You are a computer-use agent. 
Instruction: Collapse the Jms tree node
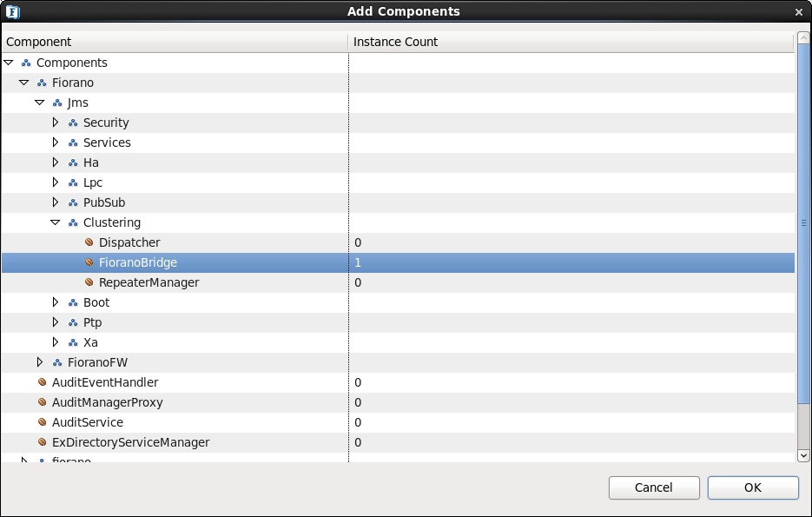click(x=39, y=103)
